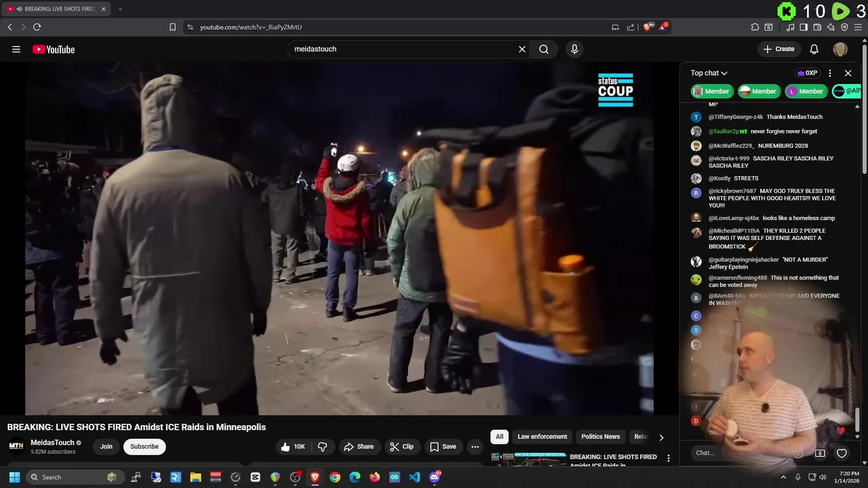
Task: Open Brave media playlist music icon
Action: tap(790, 27)
